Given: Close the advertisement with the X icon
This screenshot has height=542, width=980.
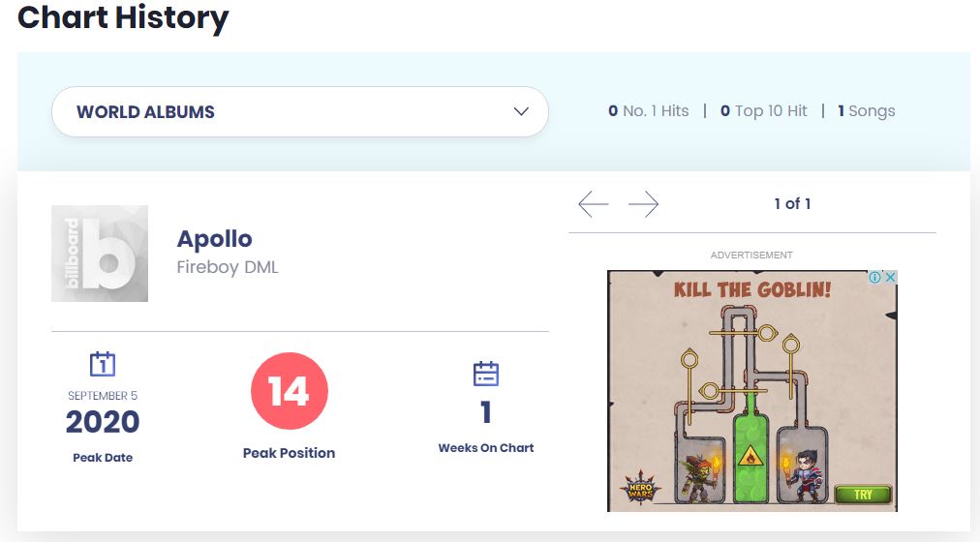Looking at the screenshot, I should [x=890, y=277].
